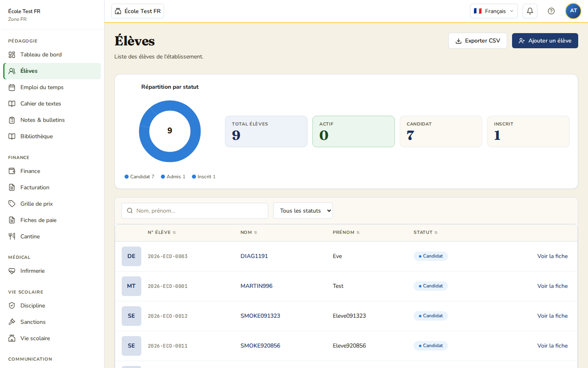588x368 pixels.
Task: Navigate to Facturation
Action: click(x=52, y=188)
